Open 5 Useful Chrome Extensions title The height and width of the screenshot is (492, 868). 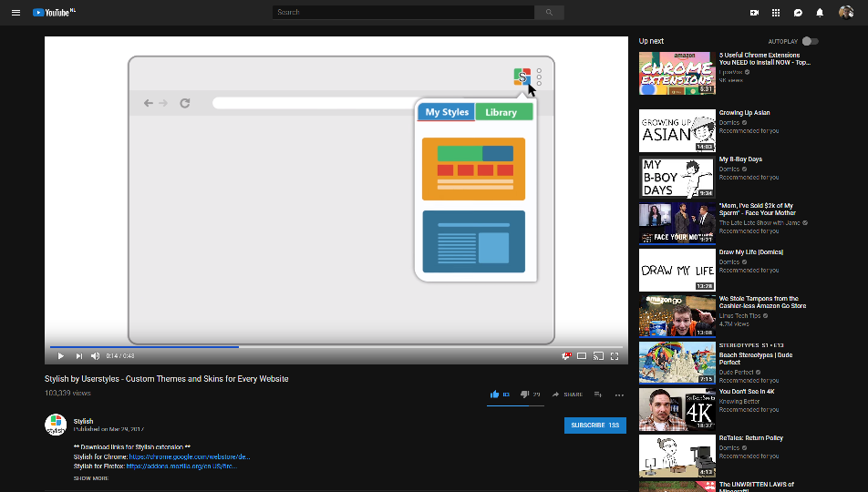[x=764, y=58]
